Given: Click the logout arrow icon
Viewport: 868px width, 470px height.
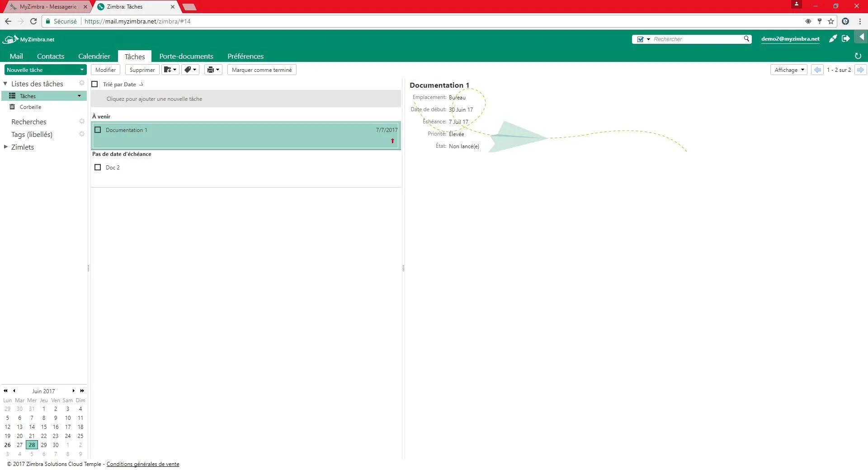Looking at the screenshot, I should coord(845,39).
